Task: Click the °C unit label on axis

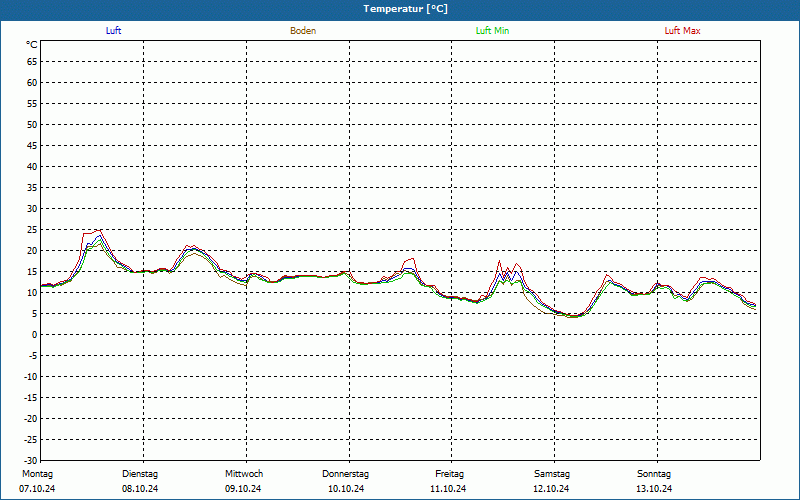Action: coord(32,45)
